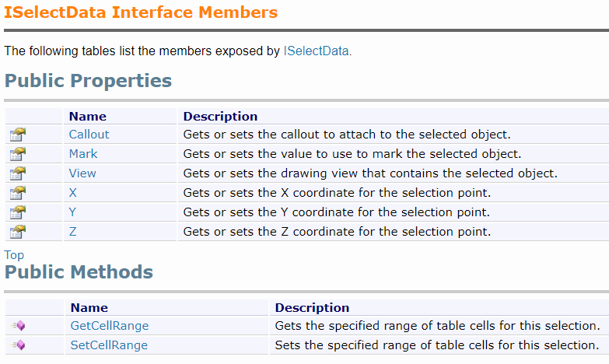
Task: Click the property icon beside View
Action: [18, 173]
